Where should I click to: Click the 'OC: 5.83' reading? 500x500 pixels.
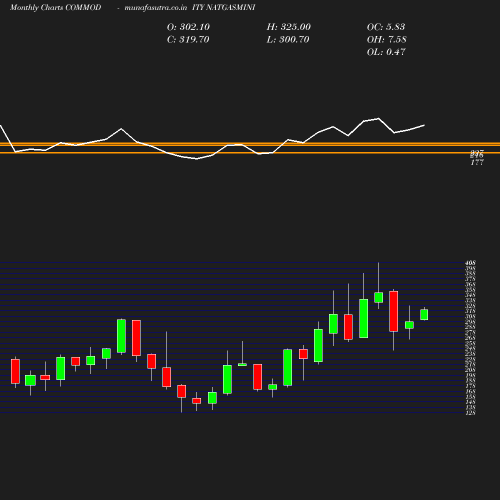[x=386, y=27]
